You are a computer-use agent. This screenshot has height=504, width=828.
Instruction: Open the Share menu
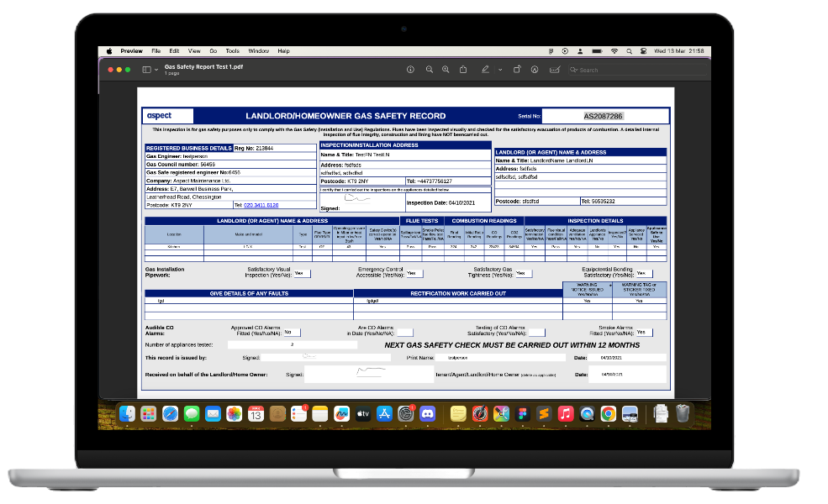tap(463, 70)
